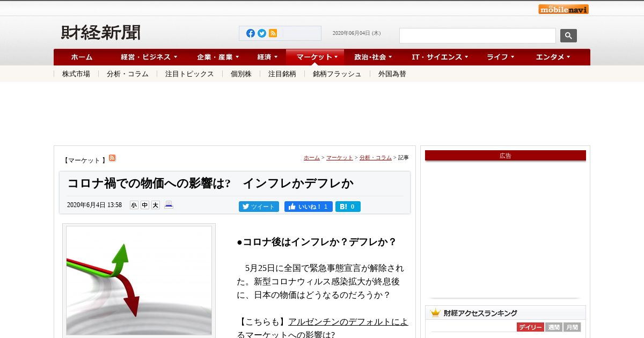This screenshot has width=644, height=338.
Task: Click the Hatena B! bookmark button
Action: (348, 207)
